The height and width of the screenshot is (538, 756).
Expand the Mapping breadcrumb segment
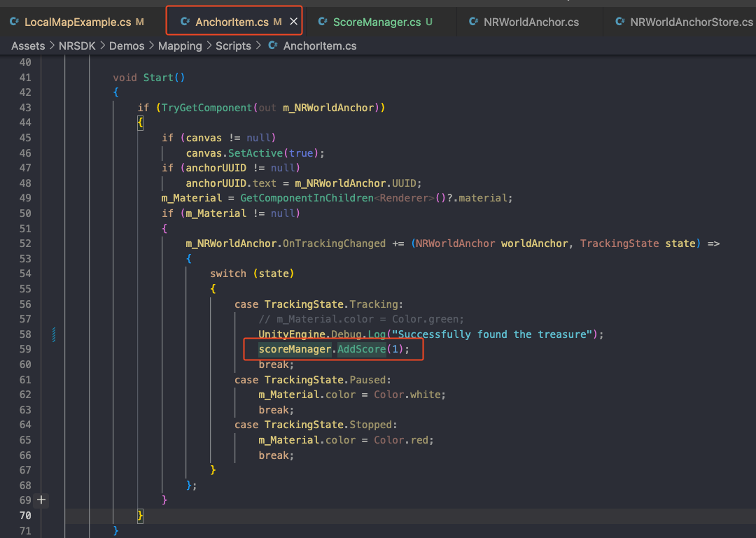tap(180, 46)
